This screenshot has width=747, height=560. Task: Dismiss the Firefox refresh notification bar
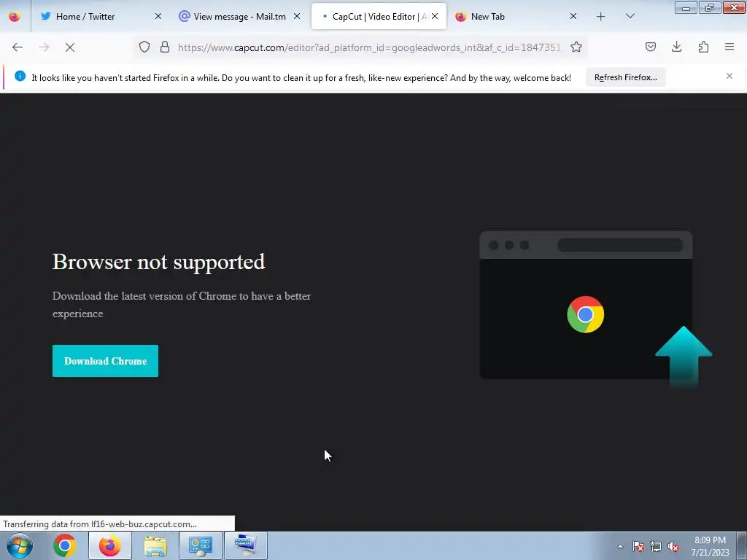pyautogui.click(x=729, y=76)
